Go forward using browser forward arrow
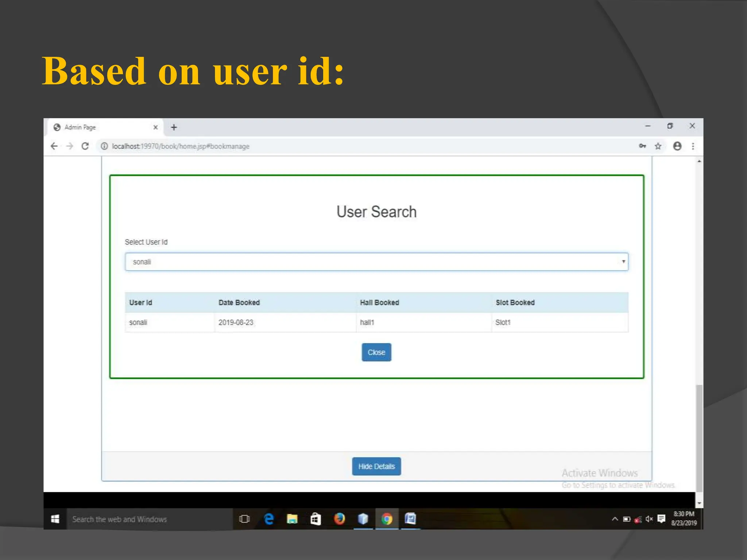The width and height of the screenshot is (747, 560). point(70,146)
